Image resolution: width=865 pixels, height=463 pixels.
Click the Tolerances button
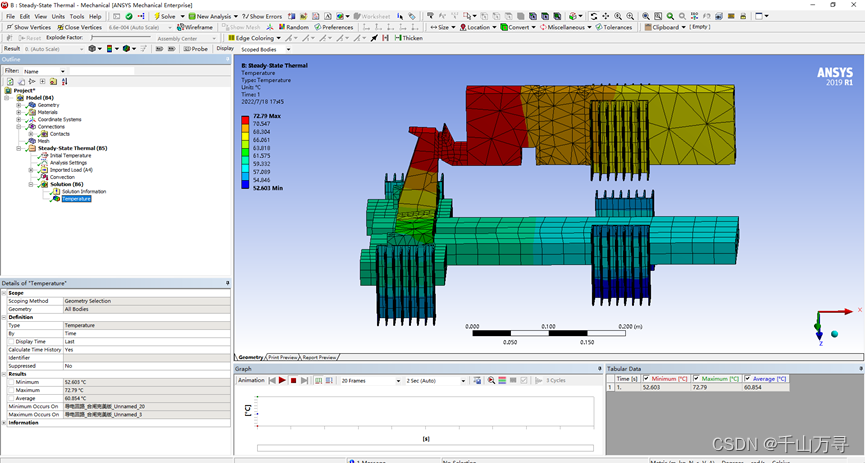(613, 27)
